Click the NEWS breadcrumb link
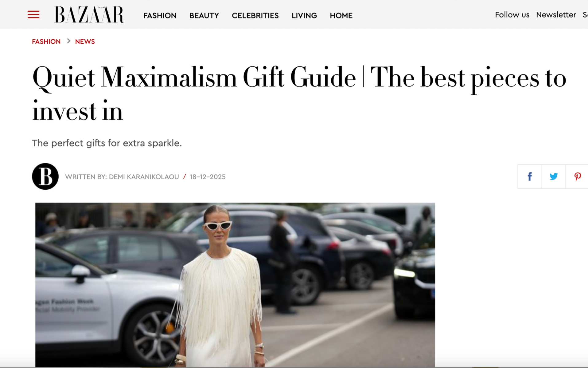The width and height of the screenshot is (588, 368). (x=85, y=42)
